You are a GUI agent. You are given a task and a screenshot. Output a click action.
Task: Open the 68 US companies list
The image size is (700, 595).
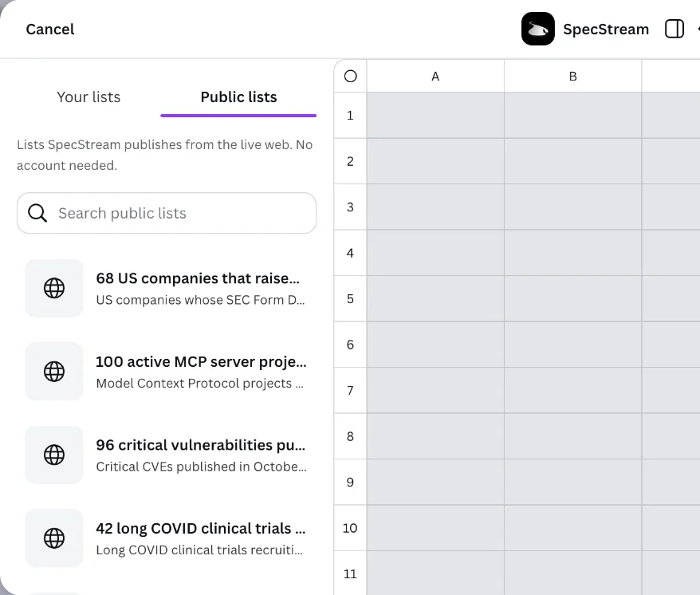coord(167,288)
